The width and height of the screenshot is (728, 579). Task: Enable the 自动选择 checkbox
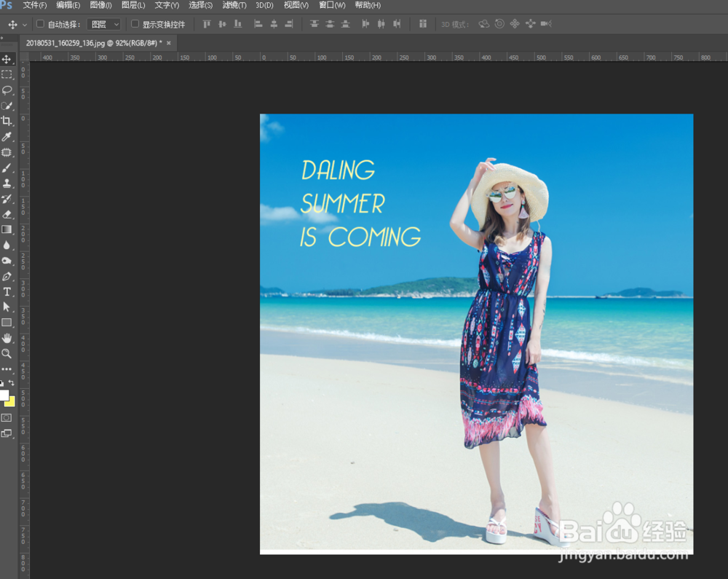(40, 24)
